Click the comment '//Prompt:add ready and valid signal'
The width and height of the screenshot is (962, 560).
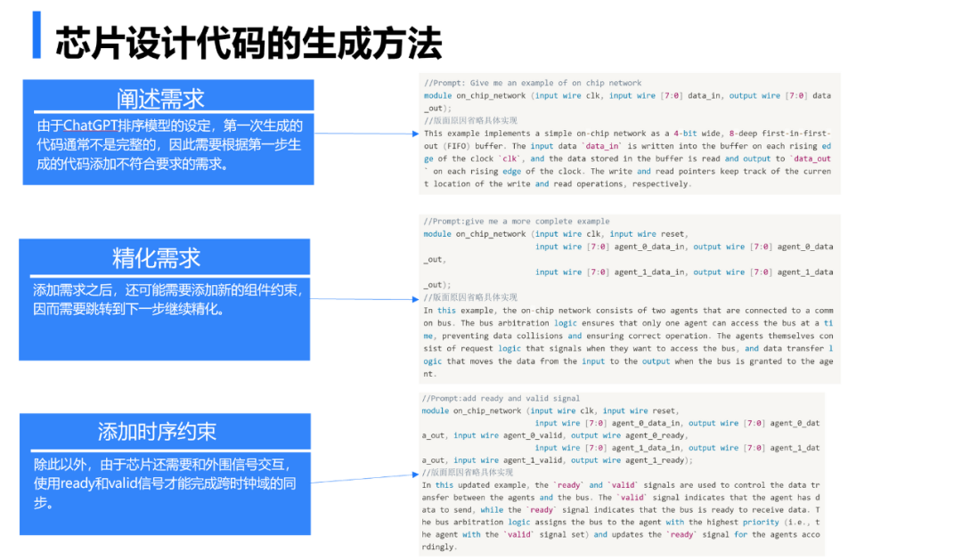click(x=501, y=398)
